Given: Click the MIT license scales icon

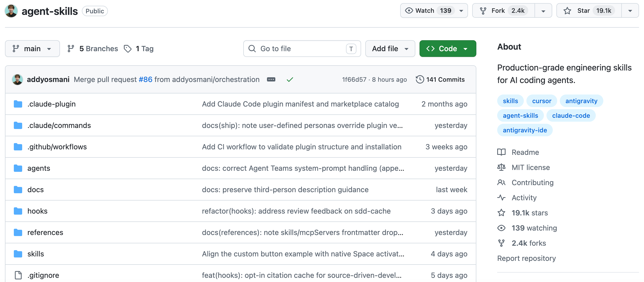Looking at the screenshot, I should [x=501, y=167].
